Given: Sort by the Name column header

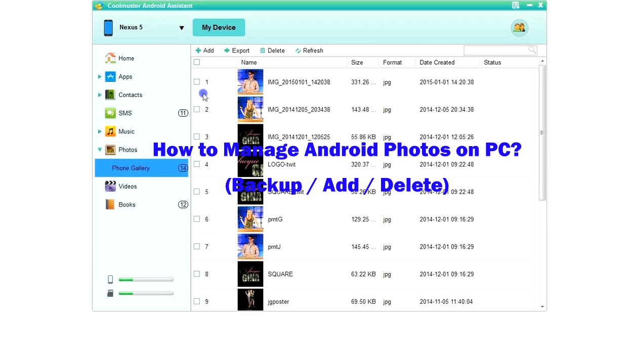Looking at the screenshot, I should tap(293, 62).
